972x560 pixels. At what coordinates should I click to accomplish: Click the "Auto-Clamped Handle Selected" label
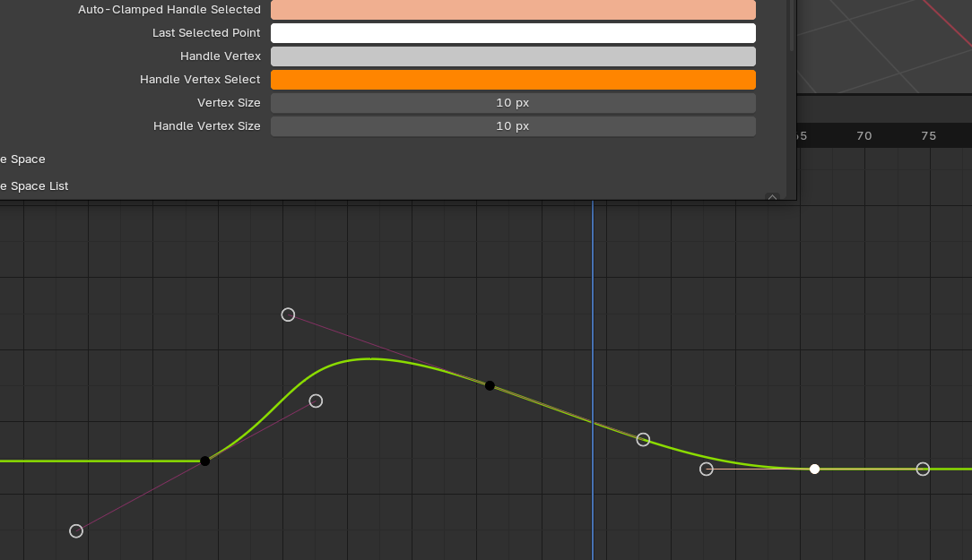(x=169, y=9)
